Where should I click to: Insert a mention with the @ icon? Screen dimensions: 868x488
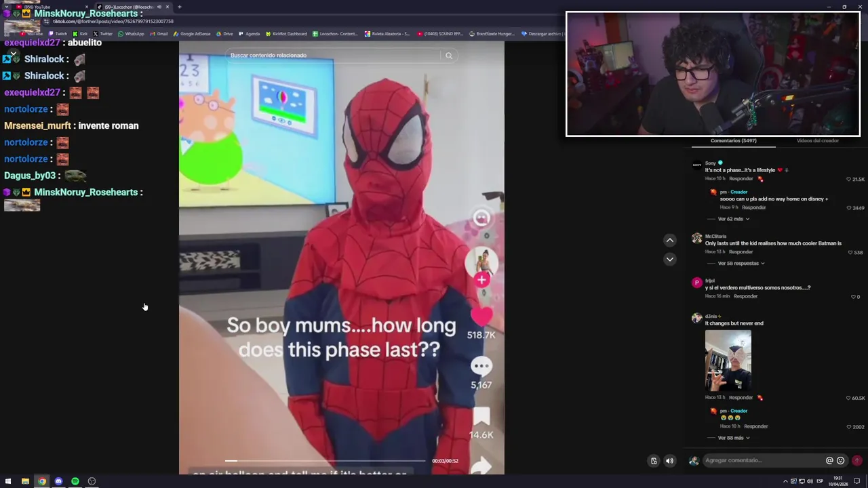[x=829, y=461]
